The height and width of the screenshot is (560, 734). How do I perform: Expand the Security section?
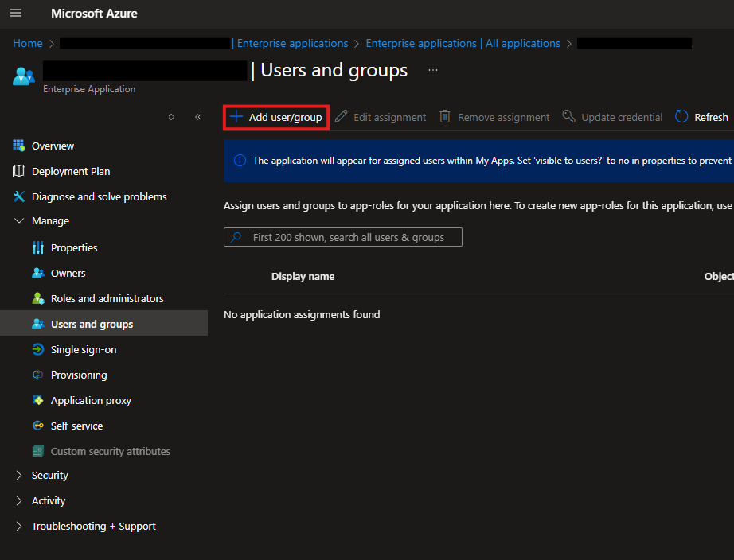pos(19,476)
